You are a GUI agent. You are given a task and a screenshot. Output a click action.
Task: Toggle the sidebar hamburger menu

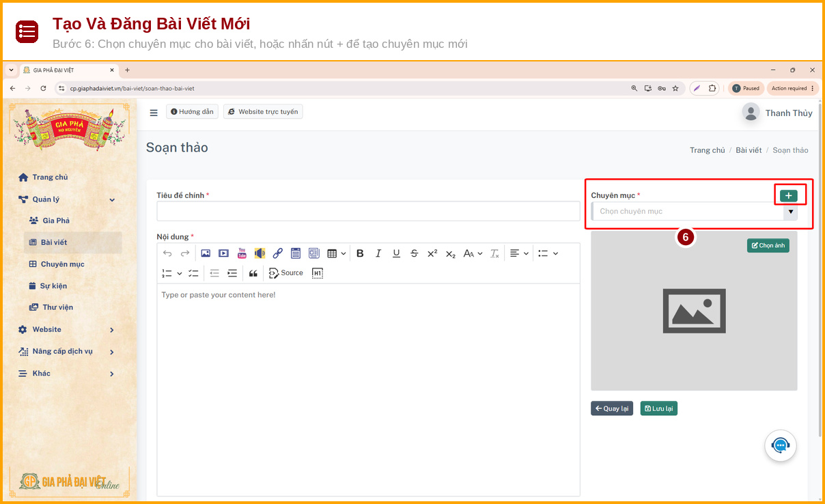tap(154, 113)
